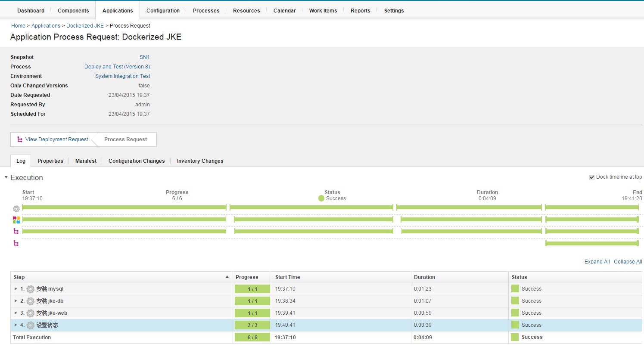The image size is (644, 347).
Task: Click View Deployment Request button
Action: click(53, 139)
